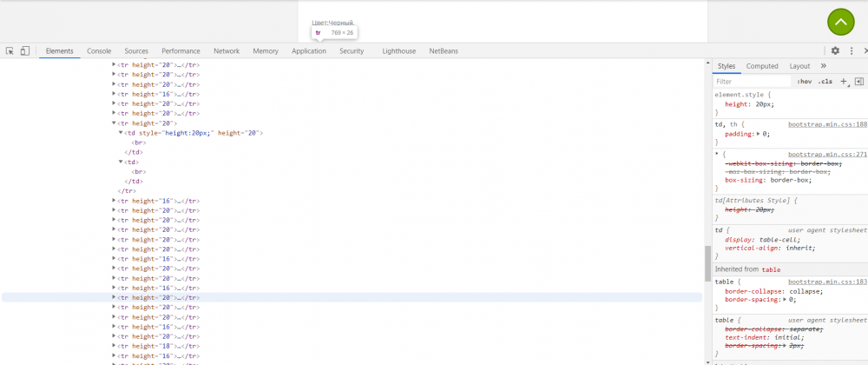Show more Styles pane tabs chevron
Image resolution: width=868 pixels, height=365 pixels.
(x=823, y=66)
